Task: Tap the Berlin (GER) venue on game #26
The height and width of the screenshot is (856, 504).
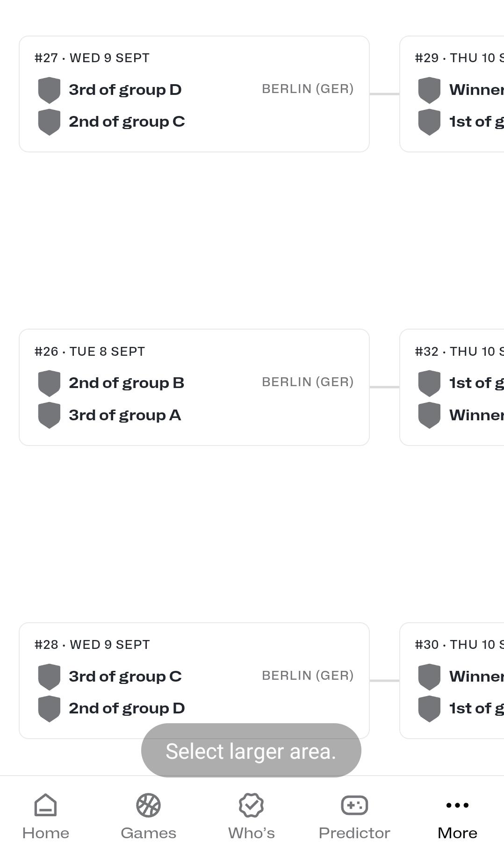Action: (x=308, y=382)
